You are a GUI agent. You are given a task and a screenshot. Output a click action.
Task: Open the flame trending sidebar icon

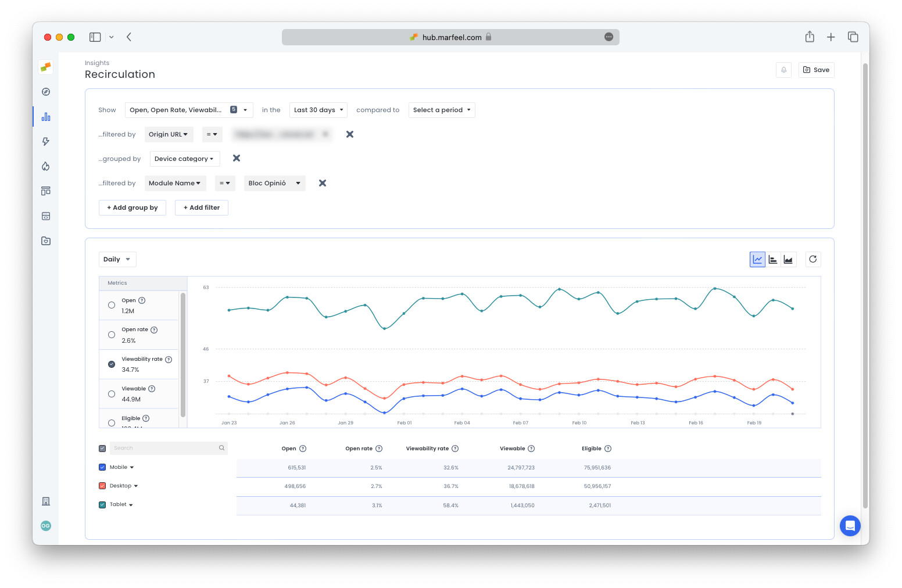46,166
